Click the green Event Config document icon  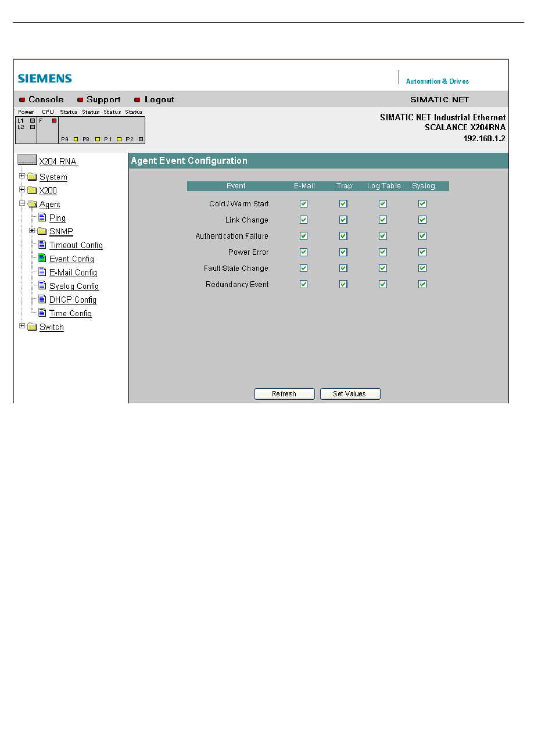tap(42, 258)
